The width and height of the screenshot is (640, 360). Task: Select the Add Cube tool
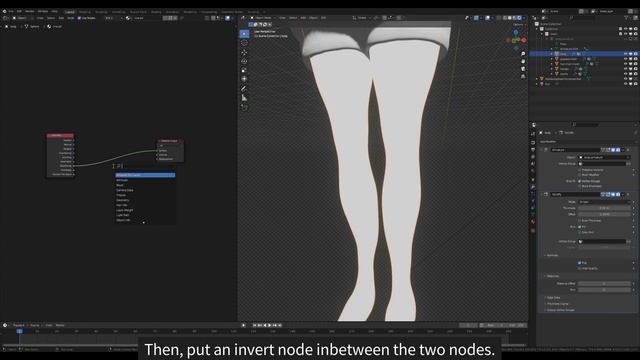tap(244, 107)
